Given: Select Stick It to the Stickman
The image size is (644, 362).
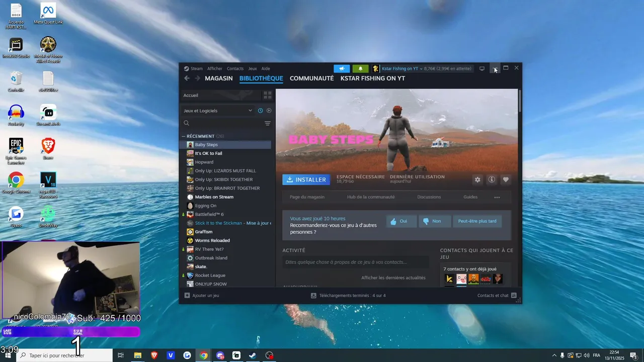Looking at the screenshot, I should (x=226, y=223).
